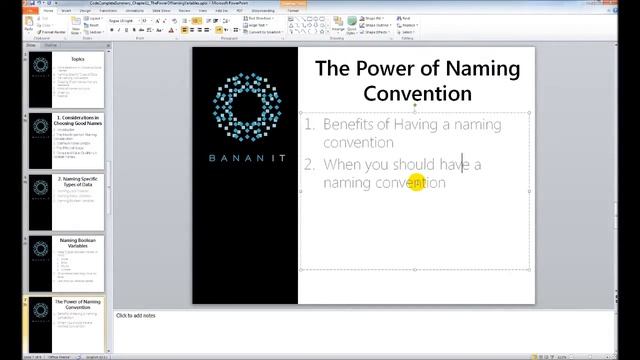Toggle bold formatting
Viewport: 640px width, 360px height.
click(x=111, y=30)
